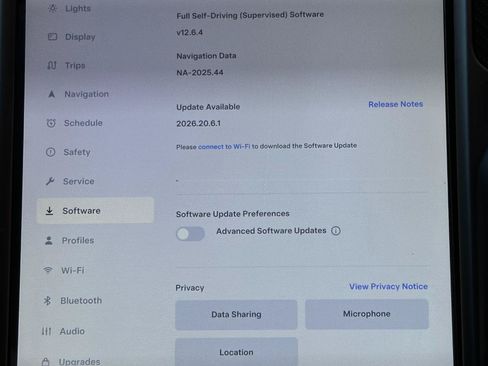
Task: Enable the Advanced Software Updates toggle
Action: 190,234
